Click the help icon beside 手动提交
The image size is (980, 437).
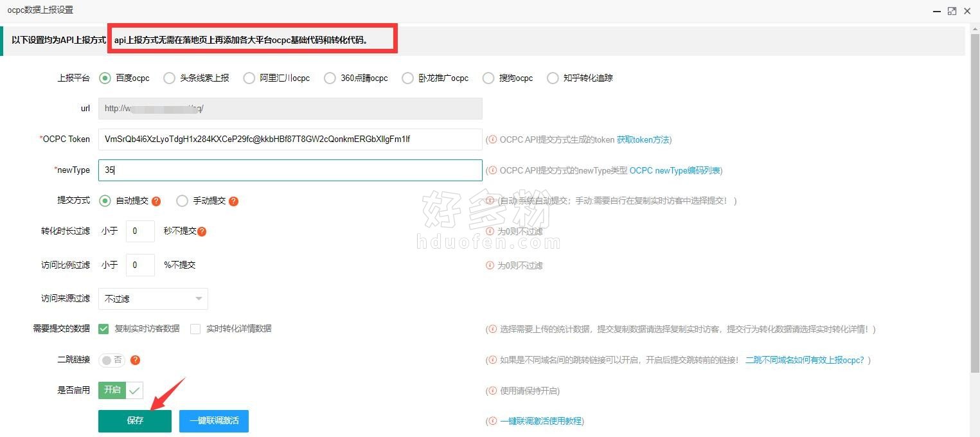point(233,201)
